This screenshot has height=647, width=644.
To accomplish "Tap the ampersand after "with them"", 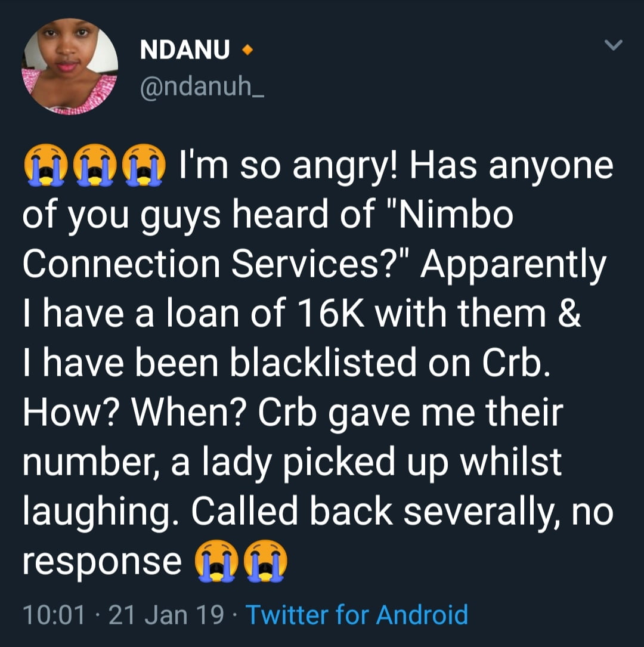I will (x=569, y=313).
